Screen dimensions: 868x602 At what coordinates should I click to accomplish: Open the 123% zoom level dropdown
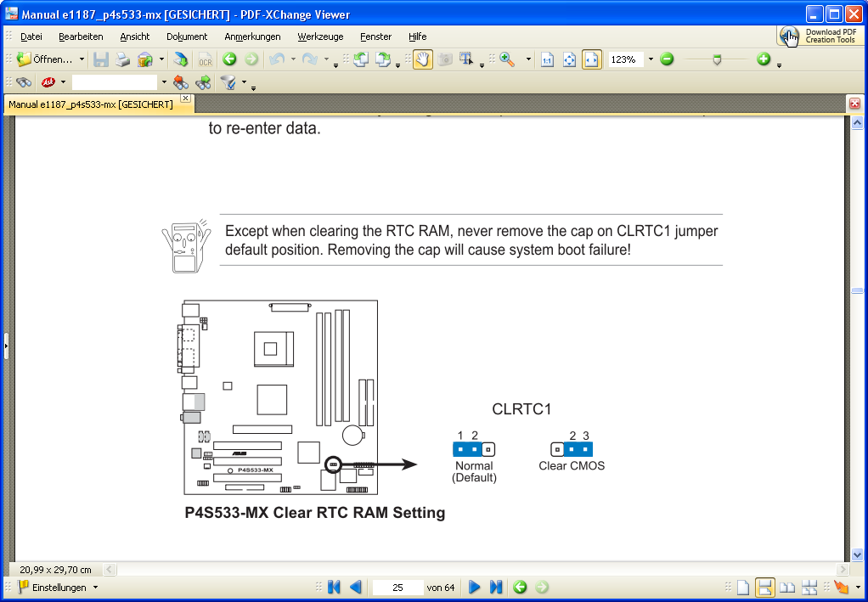(x=651, y=59)
